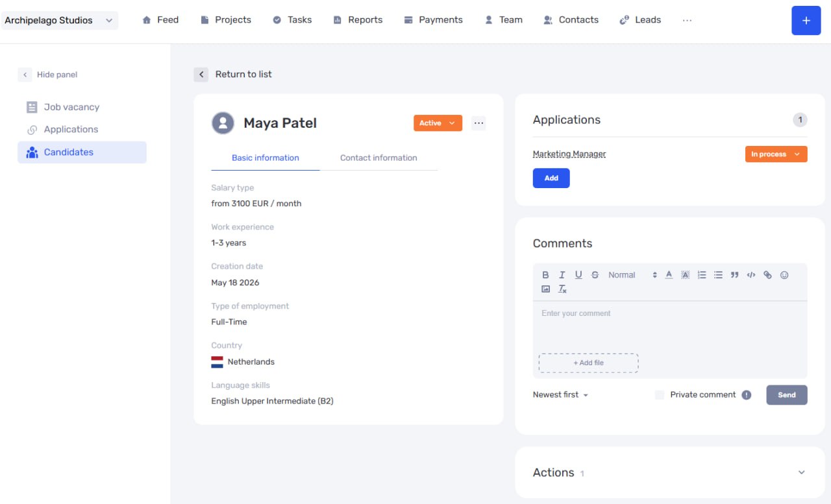Open the emoji picker in comments
This screenshot has height=504, width=831.
(x=784, y=275)
